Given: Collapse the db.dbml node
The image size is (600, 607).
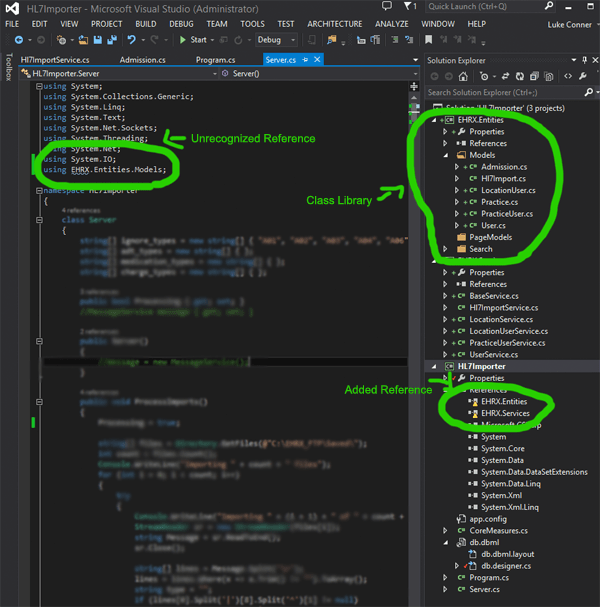Looking at the screenshot, I should pyautogui.click(x=446, y=543).
